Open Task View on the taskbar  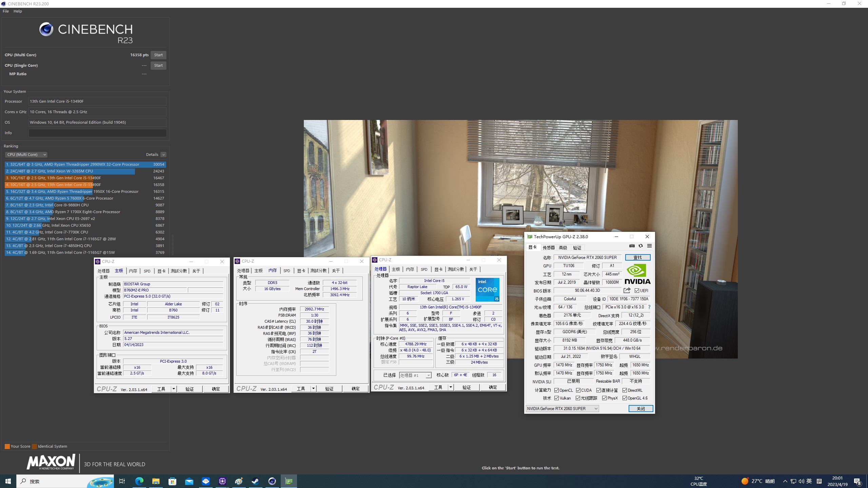click(122, 481)
